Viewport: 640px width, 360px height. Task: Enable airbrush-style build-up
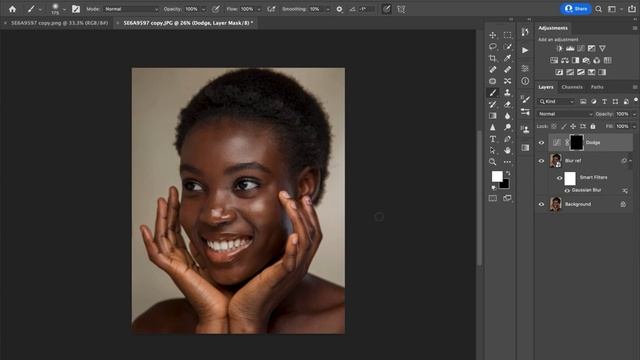pos(271,9)
